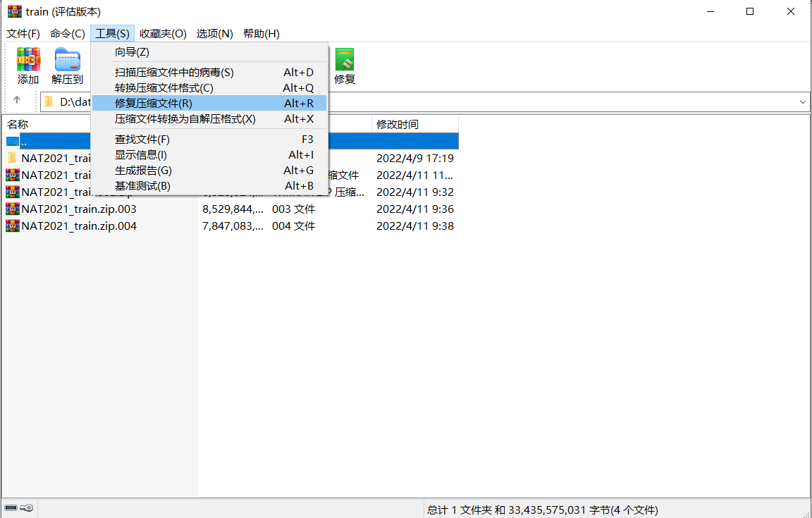The image size is (812, 518).
Task: Click the folder icon inside the address bar
Action: (48, 101)
